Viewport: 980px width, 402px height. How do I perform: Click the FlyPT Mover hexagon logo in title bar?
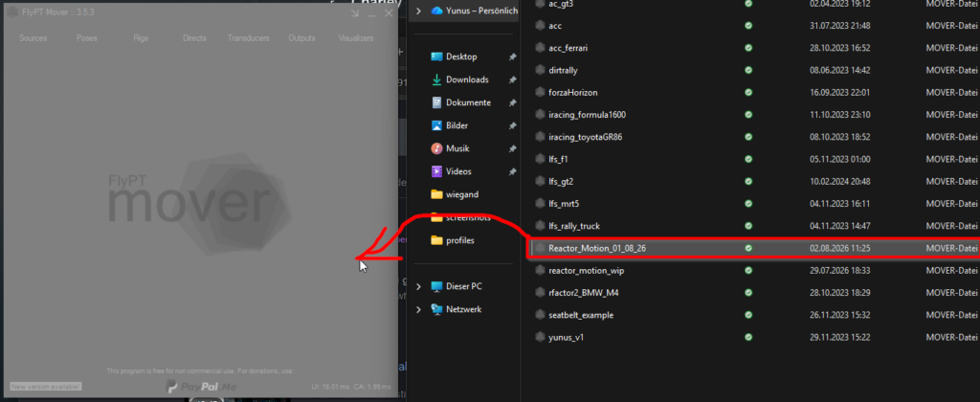coord(11,12)
